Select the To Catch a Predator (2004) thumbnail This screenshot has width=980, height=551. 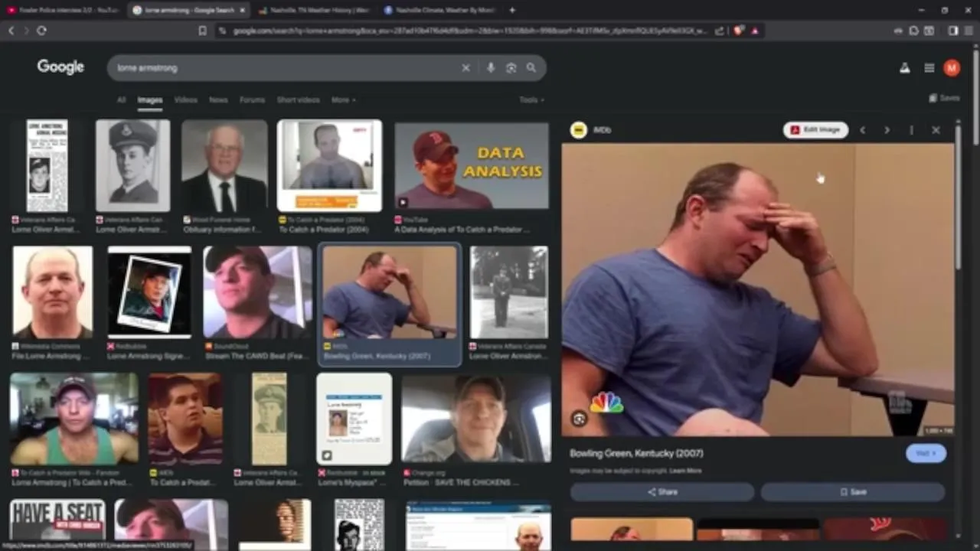(329, 165)
